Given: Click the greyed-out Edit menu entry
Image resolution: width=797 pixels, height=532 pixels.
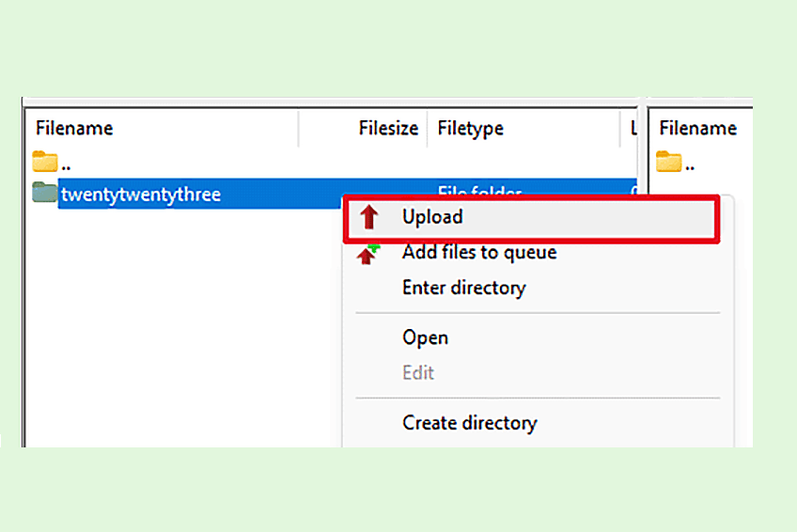Looking at the screenshot, I should pyautogui.click(x=418, y=372).
